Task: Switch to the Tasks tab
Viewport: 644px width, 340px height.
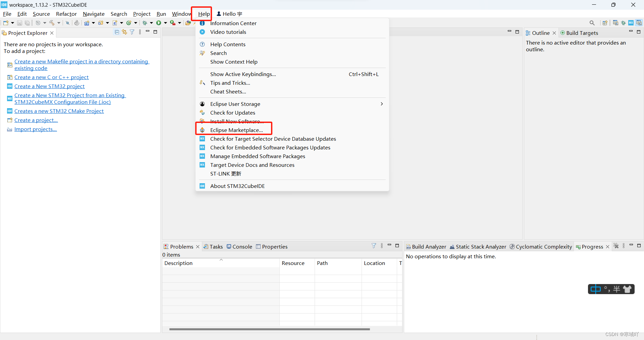Action: pyautogui.click(x=213, y=247)
